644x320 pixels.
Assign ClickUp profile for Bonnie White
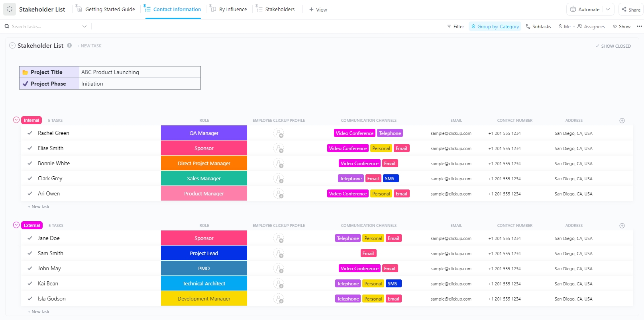279,164
